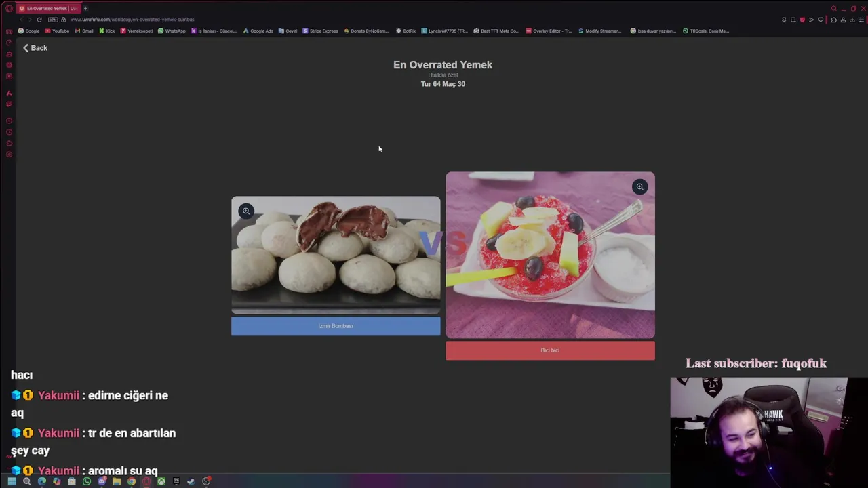Viewport: 868px width, 488px height.
Task: Navigate back with browser back arrow
Action: tap(21, 20)
